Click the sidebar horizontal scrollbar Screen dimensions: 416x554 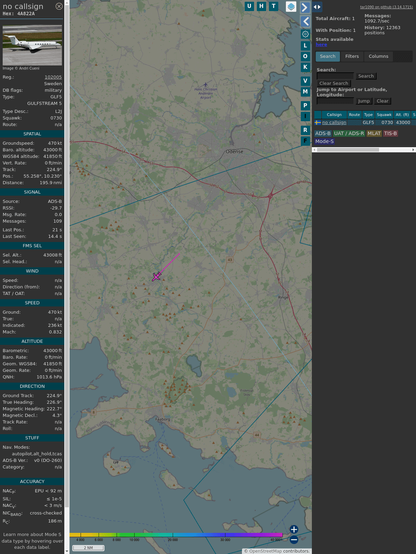coord(364,150)
